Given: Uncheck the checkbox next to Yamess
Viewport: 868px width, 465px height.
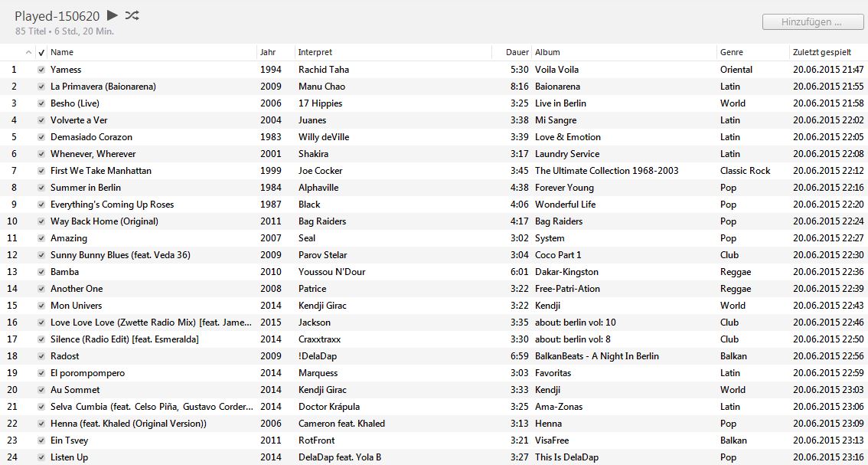Looking at the screenshot, I should pyautogui.click(x=41, y=69).
